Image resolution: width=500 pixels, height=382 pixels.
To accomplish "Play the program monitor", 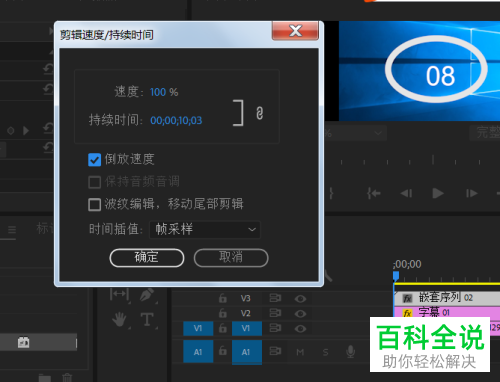I will click(x=438, y=193).
